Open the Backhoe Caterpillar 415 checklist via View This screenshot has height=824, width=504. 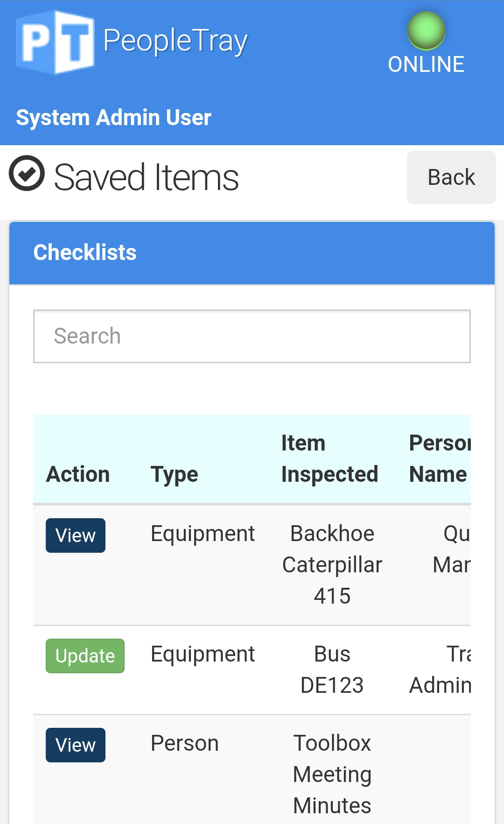click(75, 535)
